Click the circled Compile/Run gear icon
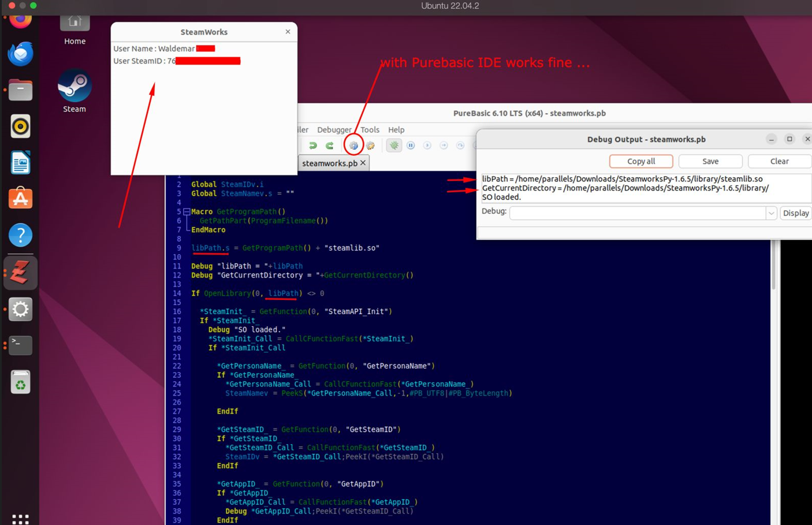The height and width of the screenshot is (525, 812). coord(353,146)
